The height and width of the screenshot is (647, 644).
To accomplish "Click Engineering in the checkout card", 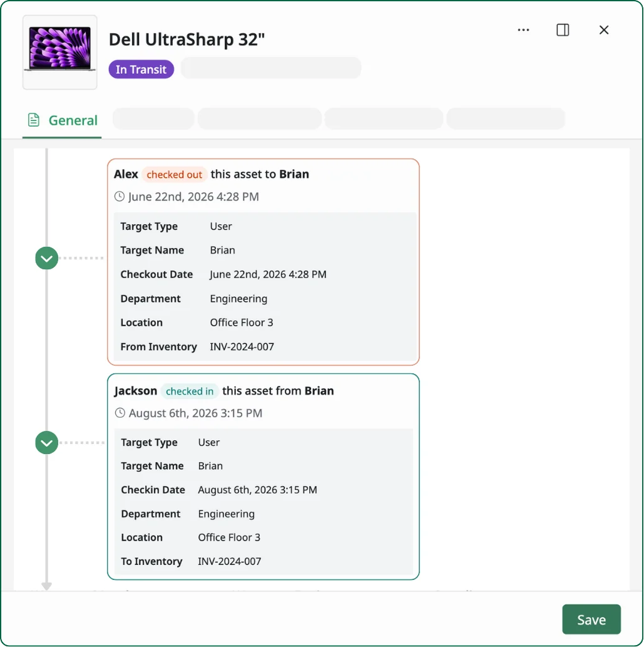I will pos(238,299).
